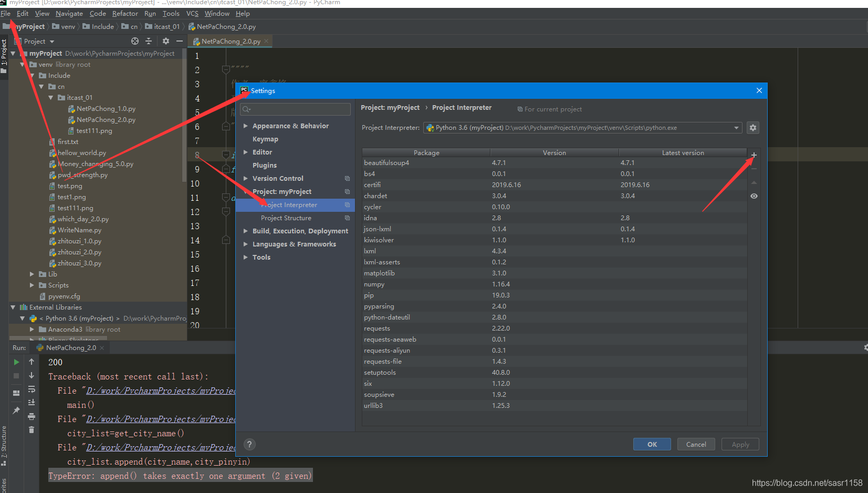Screen dimensions: 868x493
Task: Toggle the Pin Tab icon in Run panel
Action: pyautogui.click(x=16, y=410)
